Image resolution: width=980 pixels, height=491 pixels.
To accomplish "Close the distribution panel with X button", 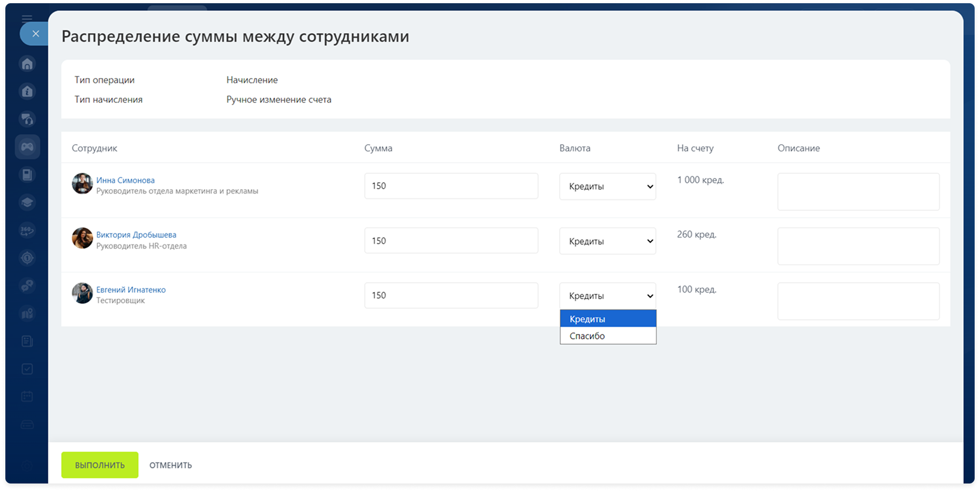I will point(35,34).
